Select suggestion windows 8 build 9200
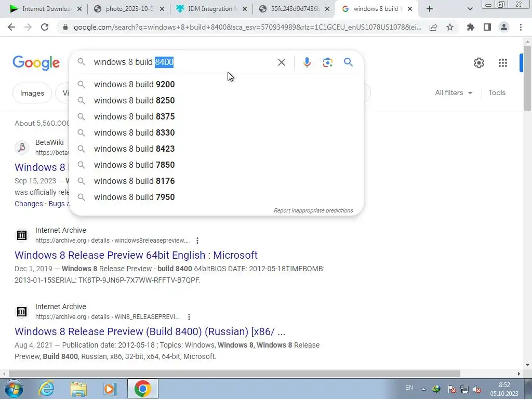 [x=217, y=84]
